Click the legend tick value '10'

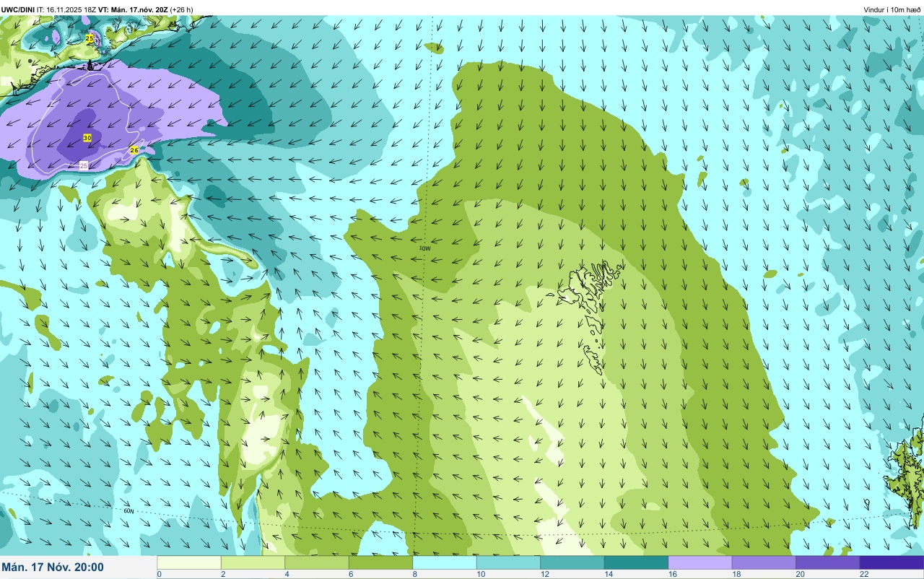click(x=481, y=575)
